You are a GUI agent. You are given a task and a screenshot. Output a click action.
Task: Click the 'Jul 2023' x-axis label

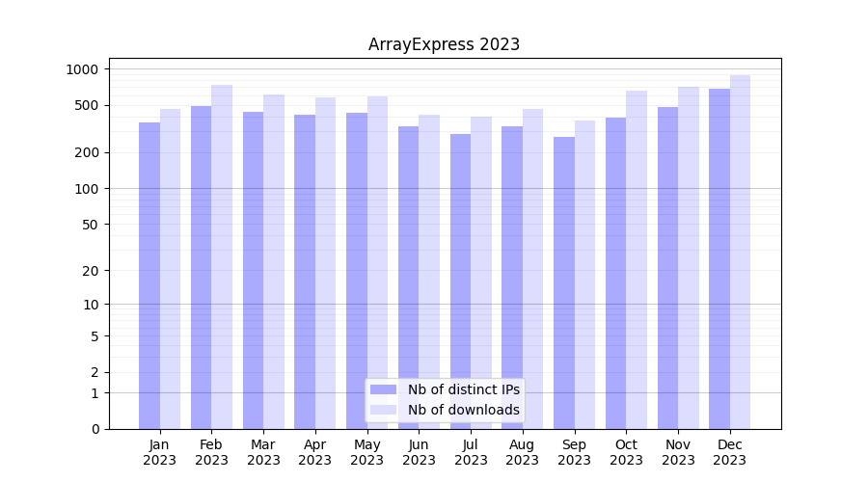(x=471, y=452)
